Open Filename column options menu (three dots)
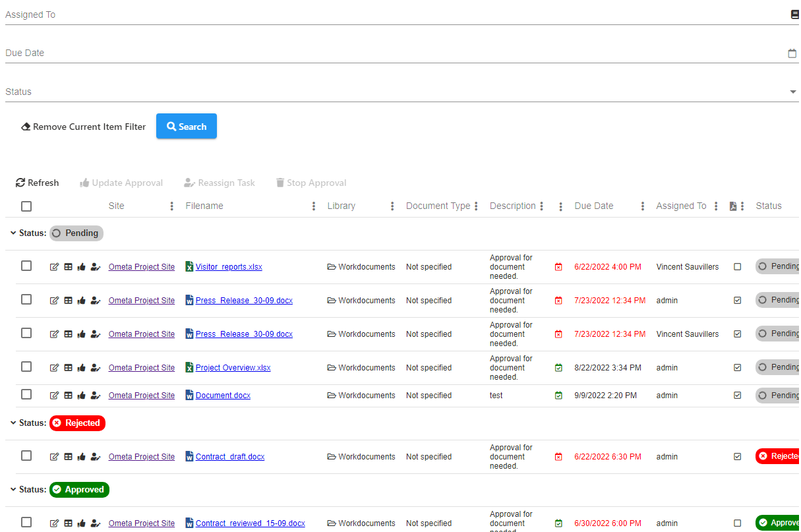Image resolution: width=801 pixels, height=532 pixels. click(314, 206)
